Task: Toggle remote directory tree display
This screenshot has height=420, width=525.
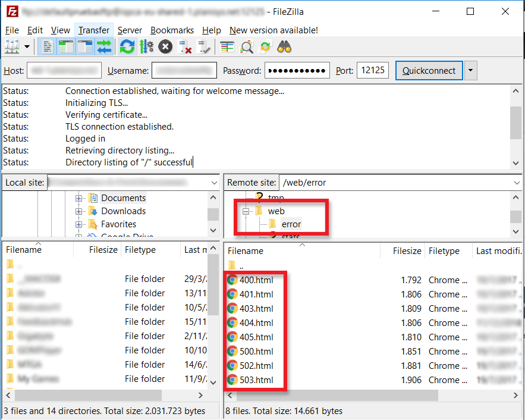Action: pyautogui.click(x=84, y=47)
